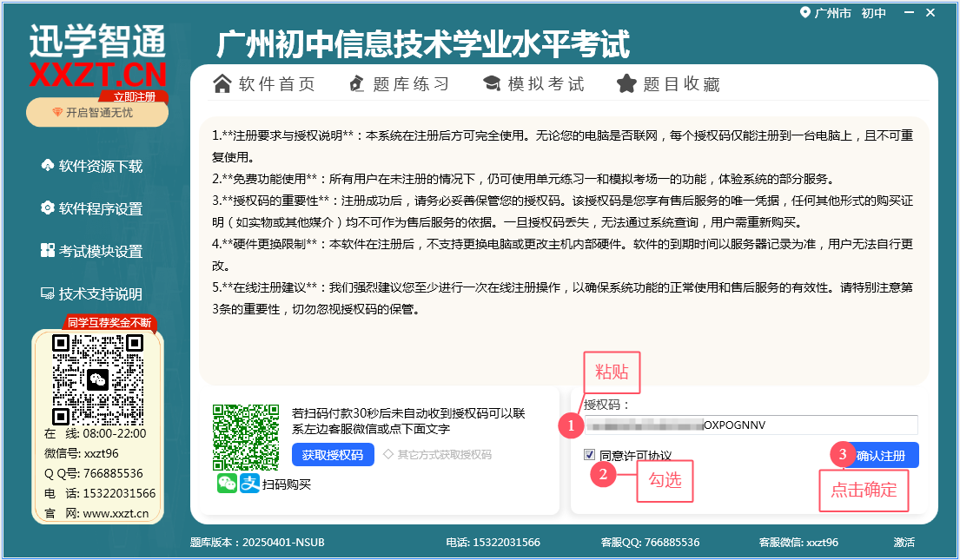The image size is (960, 560).
Task: Switch to 题库练习 tab
Action: pos(399,84)
